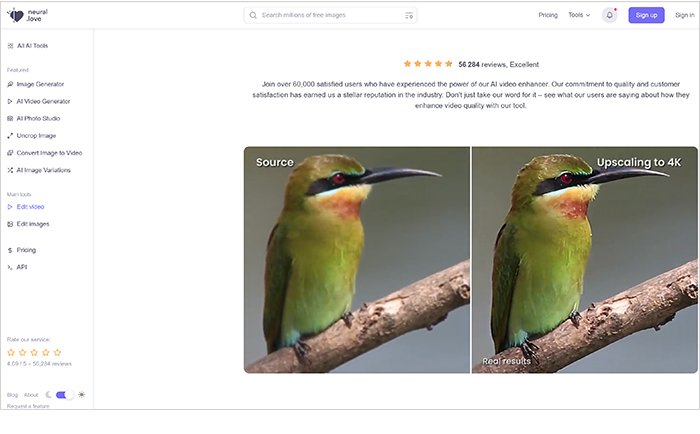Open the Pricing link in top navigation
Image resolution: width=700 pixels, height=434 pixels.
548,15
